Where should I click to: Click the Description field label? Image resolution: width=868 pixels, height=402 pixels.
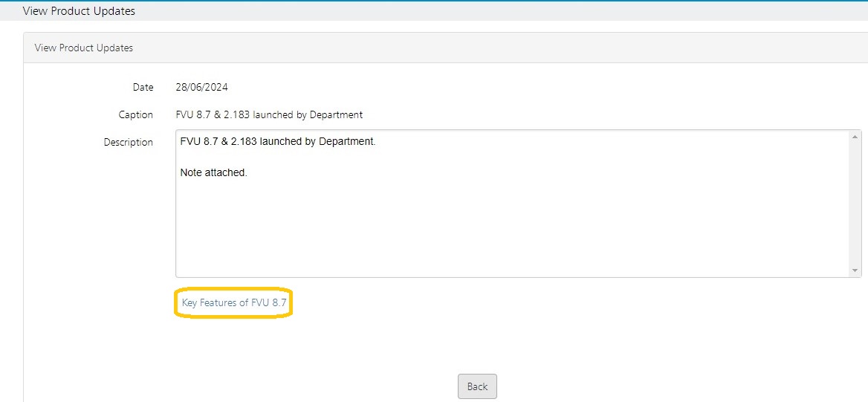click(129, 143)
